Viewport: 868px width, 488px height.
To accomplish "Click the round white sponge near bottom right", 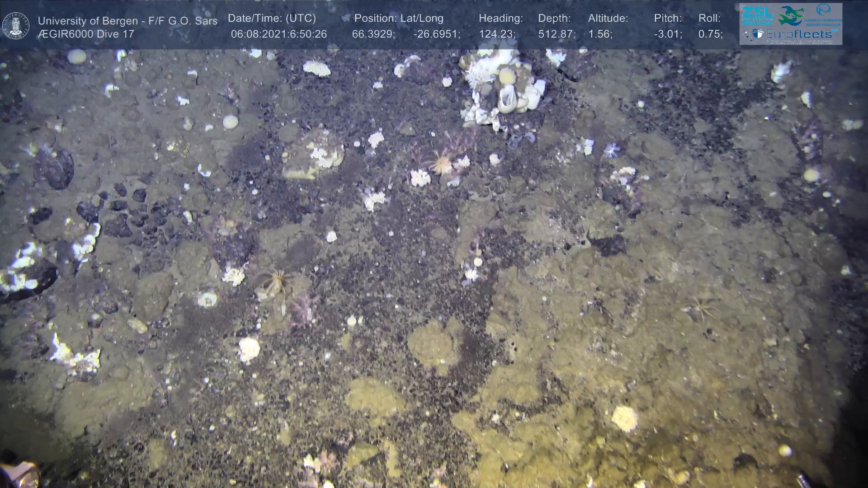I will 624,418.
